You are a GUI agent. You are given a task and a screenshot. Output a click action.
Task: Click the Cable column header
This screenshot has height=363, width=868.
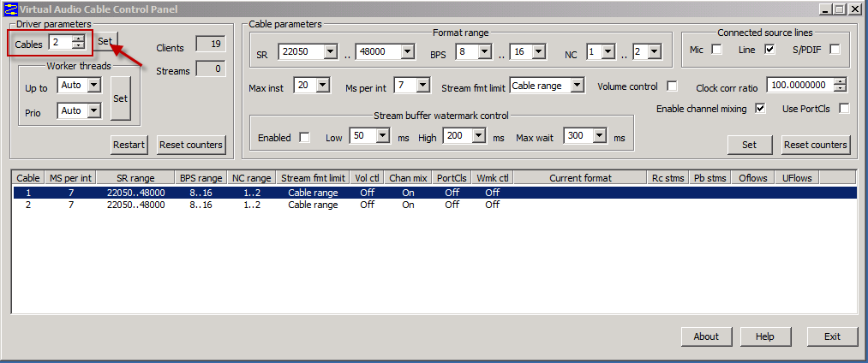point(27,177)
